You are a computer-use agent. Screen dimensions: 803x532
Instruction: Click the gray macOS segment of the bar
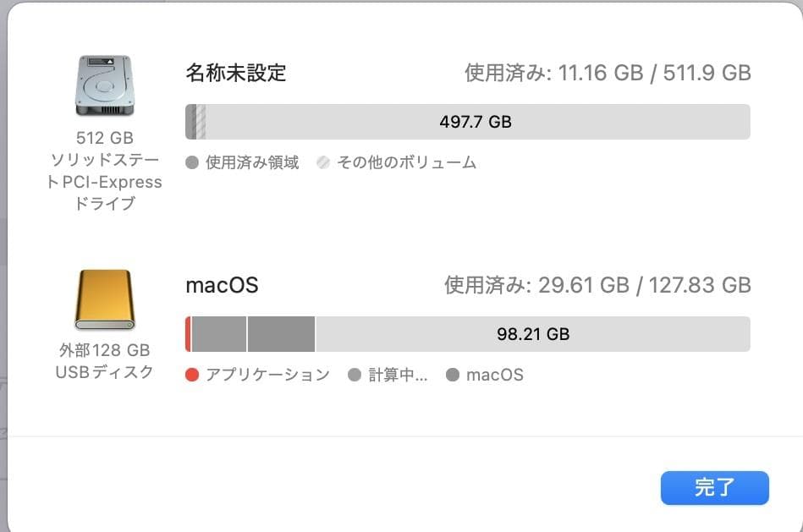(279, 334)
